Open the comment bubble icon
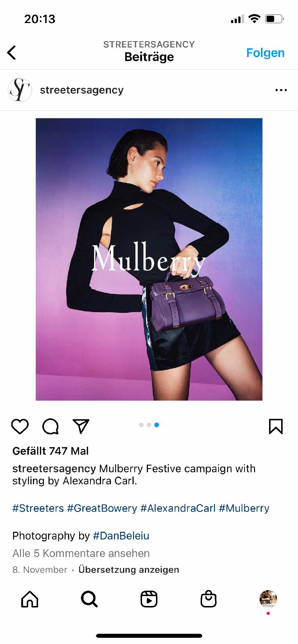This screenshot has width=298, height=644. tap(51, 426)
